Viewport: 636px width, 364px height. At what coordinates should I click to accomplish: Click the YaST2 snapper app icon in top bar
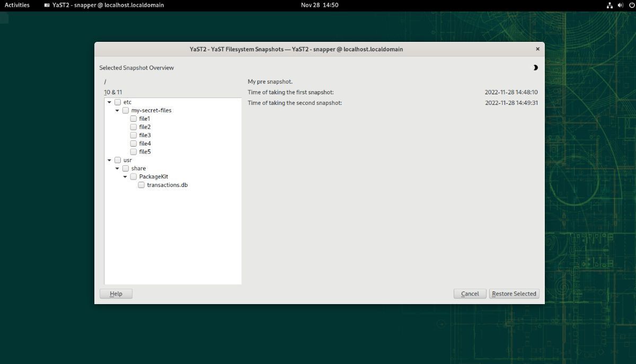click(x=47, y=5)
